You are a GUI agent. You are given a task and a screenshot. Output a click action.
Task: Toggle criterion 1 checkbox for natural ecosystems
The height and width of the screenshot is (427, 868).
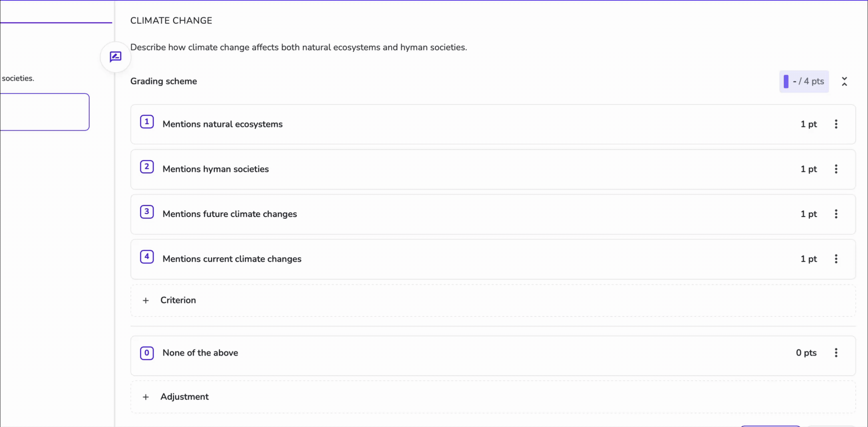pos(147,122)
